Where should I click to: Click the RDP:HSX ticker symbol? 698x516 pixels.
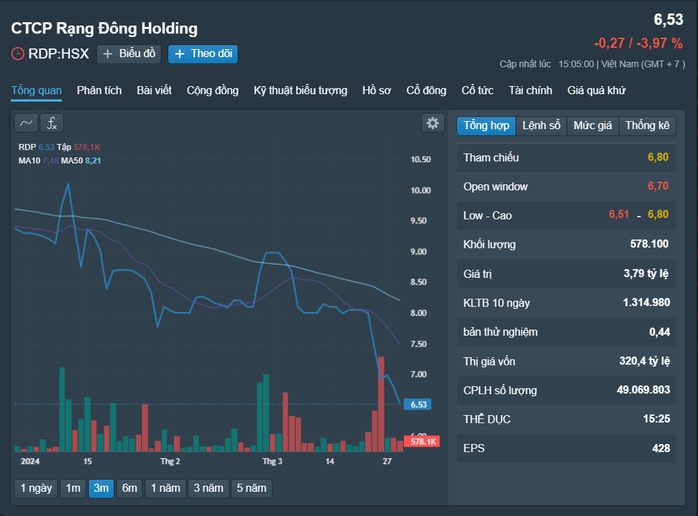(58, 54)
